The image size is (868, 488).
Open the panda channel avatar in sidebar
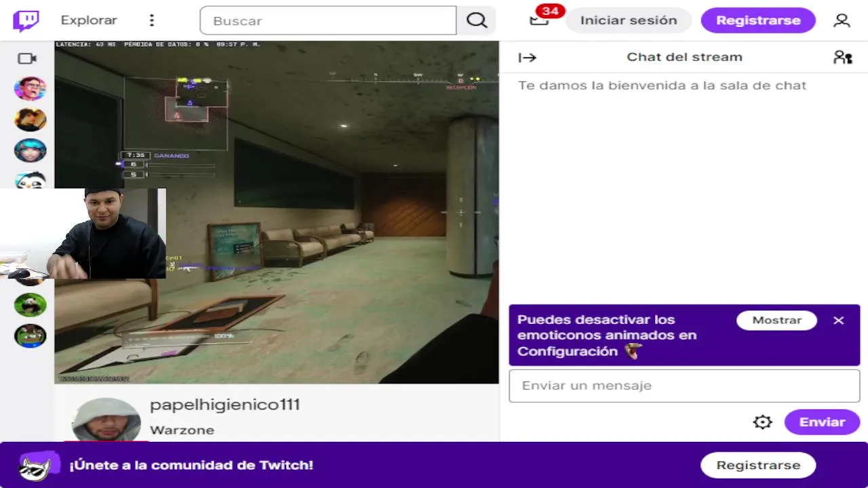(x=30, y=305)
